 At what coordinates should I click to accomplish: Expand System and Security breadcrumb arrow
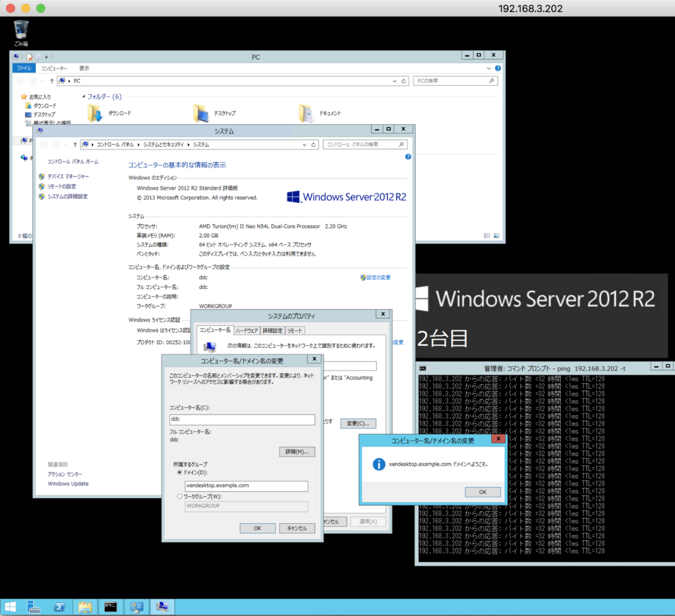(x=189, y=144)
